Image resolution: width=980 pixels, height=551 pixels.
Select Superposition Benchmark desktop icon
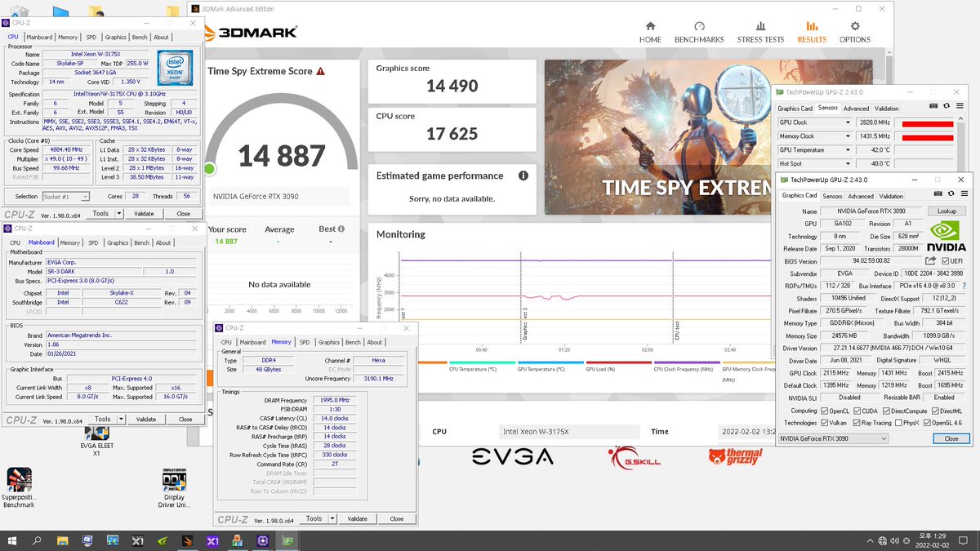click(x=19, y=488)
